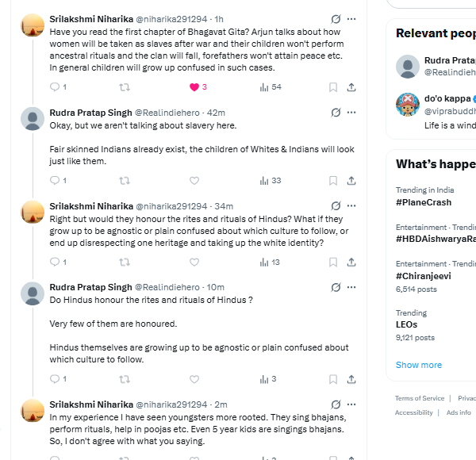Reply to first tweet about Bhagavat Gita
The height and width of the screenshot is (460, 476).
(x=54, y=87)
